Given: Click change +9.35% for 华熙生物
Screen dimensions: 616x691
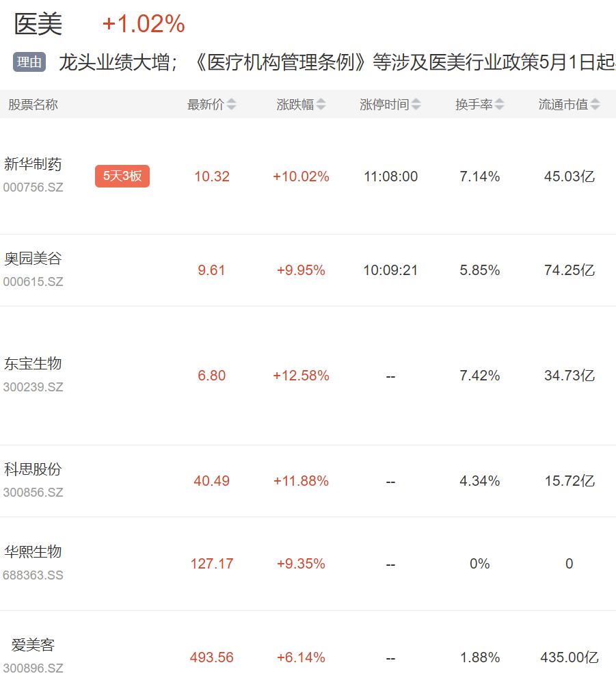Looking at the screenshot, I should tap(302, 564).
